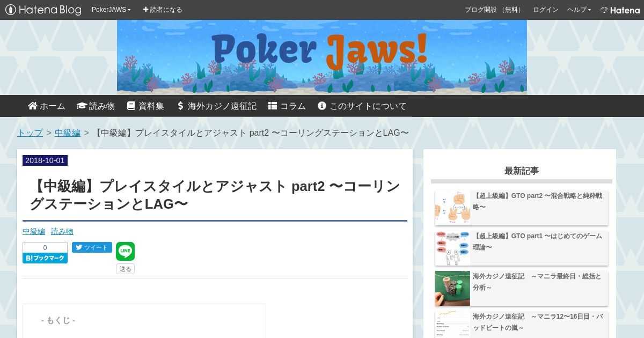Open thumbnail of GTO part1 article
This screenshot has height=338, width=644.
coord(452,248)
